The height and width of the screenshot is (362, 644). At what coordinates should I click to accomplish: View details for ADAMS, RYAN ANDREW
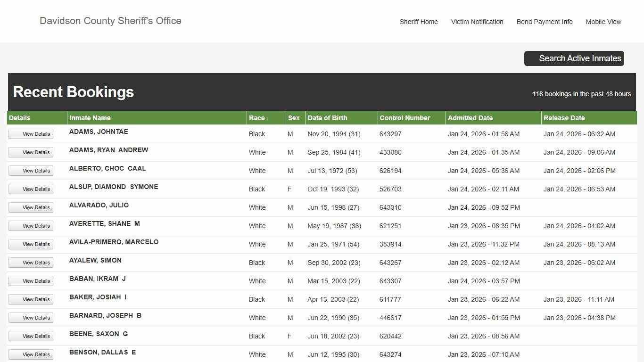coord(31,152)
